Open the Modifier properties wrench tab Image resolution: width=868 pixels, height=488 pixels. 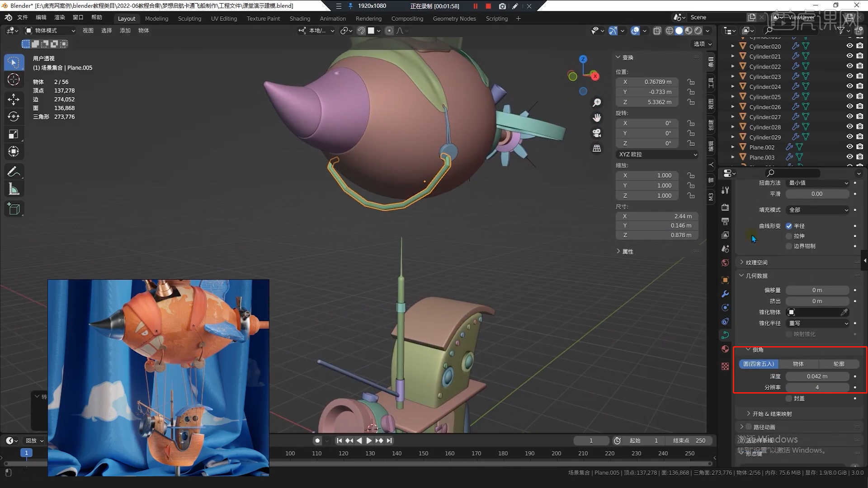[x=725, y=294]
